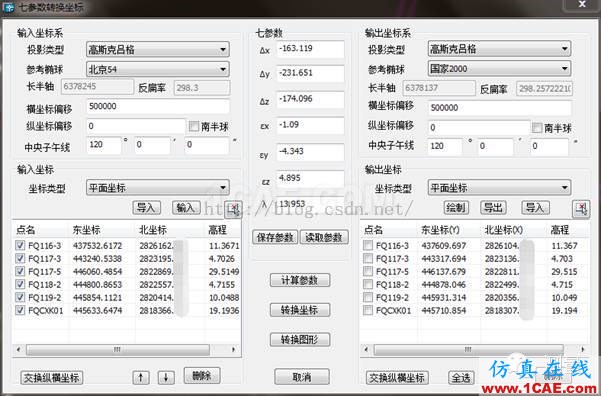Click cell 437532.6172 in the input table

point(97,246)
